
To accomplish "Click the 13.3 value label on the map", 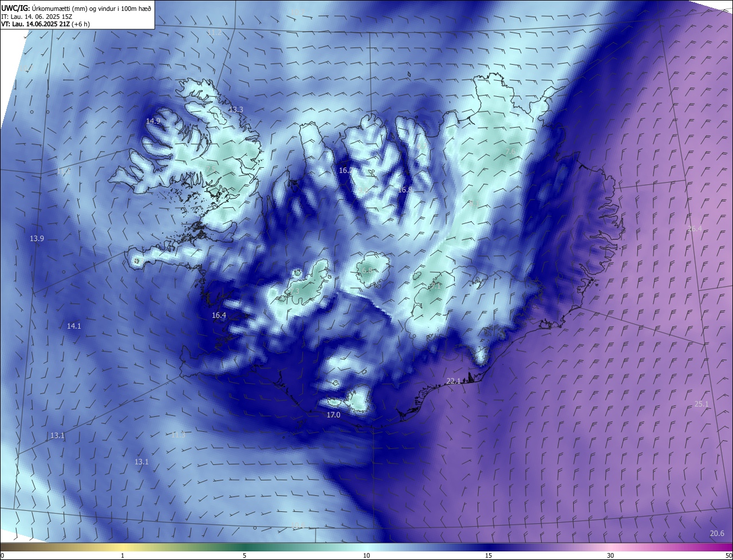I will [236, 109].
